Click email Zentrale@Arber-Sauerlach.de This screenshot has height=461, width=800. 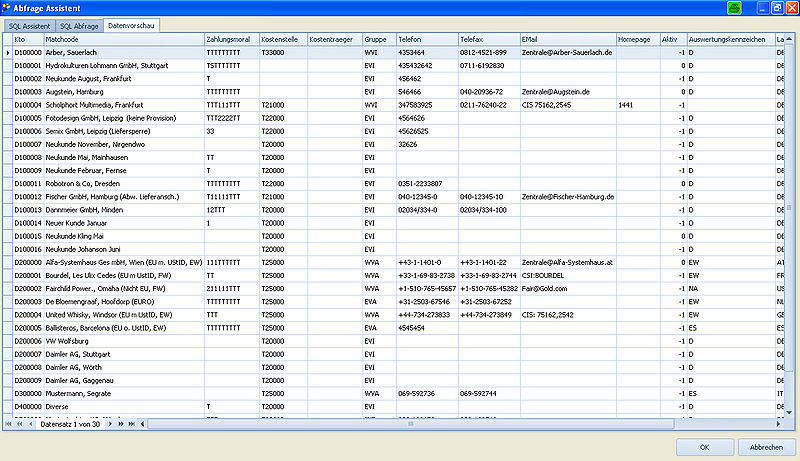click(x=567, y=53)
